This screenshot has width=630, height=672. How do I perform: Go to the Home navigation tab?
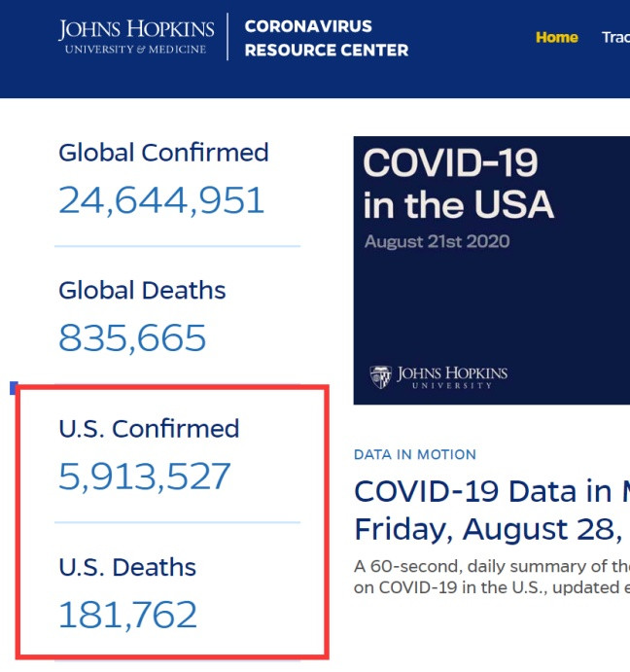(x=557, y=37)
